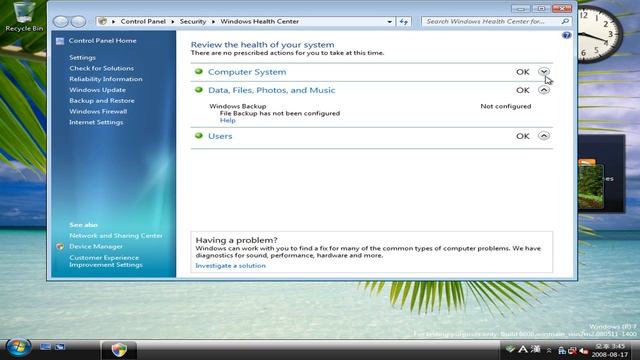Click the desktop clock gadget
This screenshot has width=640, height=360.
coord(600,34)
